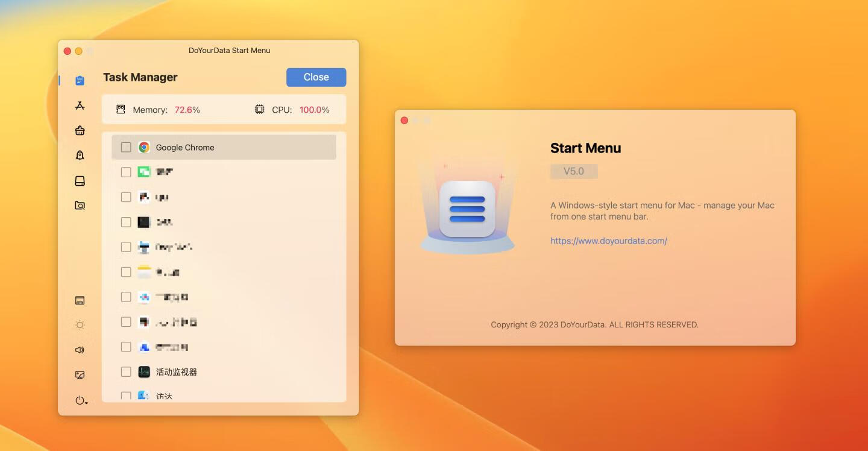
Task: Click the Memory 72.6% value
Action: (187, 110)
